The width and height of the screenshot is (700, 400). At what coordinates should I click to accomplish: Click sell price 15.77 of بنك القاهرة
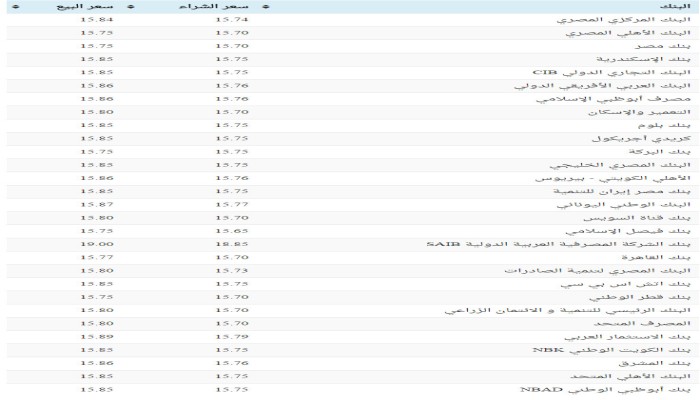(x=97, y=258)
